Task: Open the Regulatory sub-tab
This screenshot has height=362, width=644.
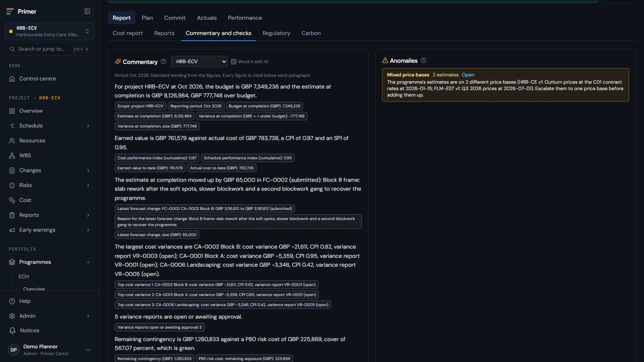Action: point(276,33)
